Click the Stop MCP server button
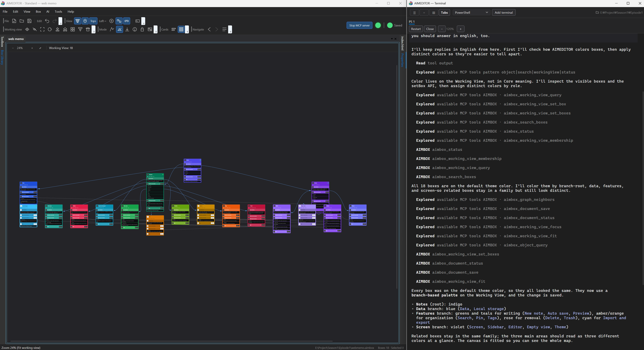This screenshot has height=350, width=644. [x=359, y=25]
